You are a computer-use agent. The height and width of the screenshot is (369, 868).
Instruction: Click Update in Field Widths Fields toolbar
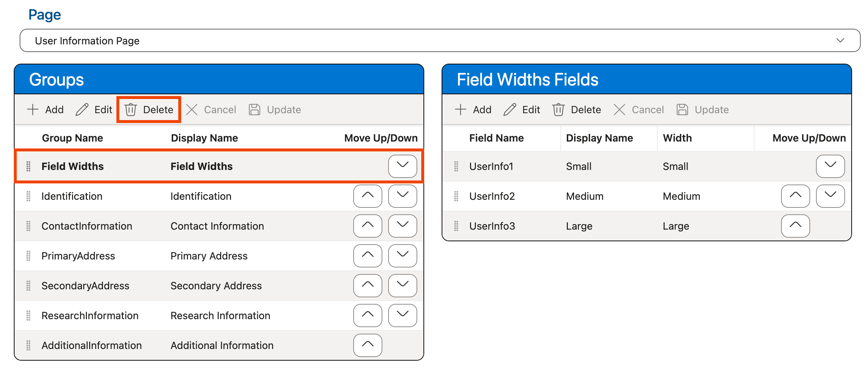point(703,110)
